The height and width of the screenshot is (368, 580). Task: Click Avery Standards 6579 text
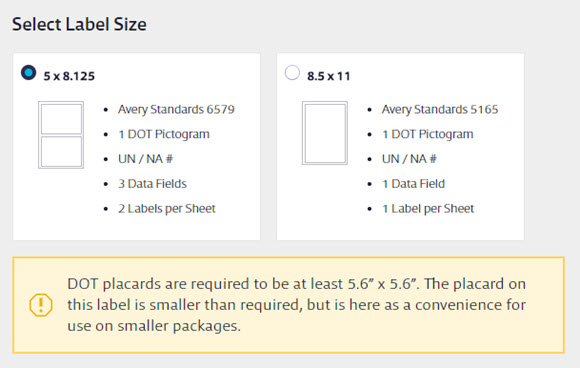pyautogui.click(x=176, y=109)
